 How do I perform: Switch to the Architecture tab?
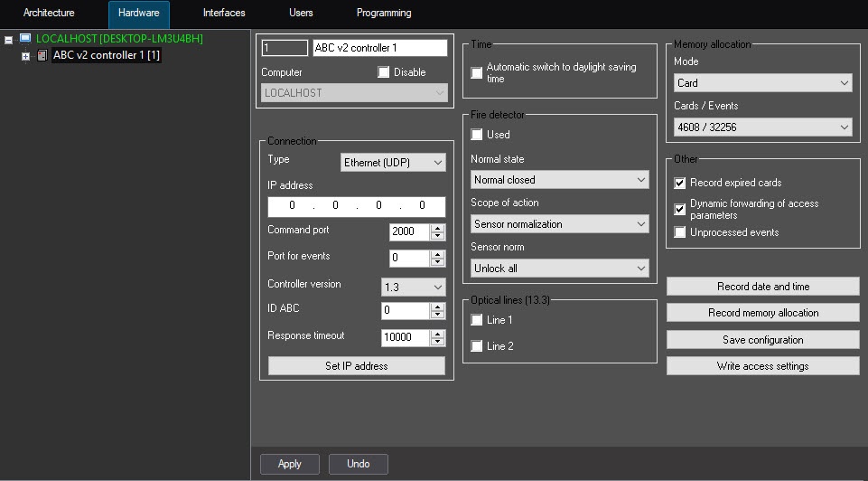pyautogui.click(x=49, y=14)
